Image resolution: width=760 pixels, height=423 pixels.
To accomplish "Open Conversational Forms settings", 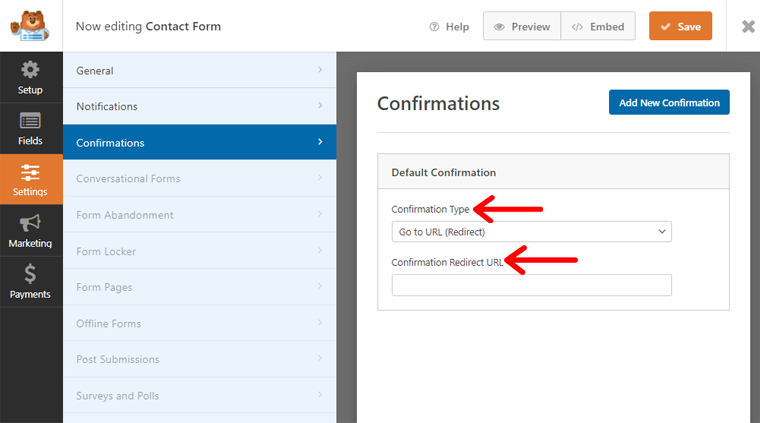I will point(199,179).
